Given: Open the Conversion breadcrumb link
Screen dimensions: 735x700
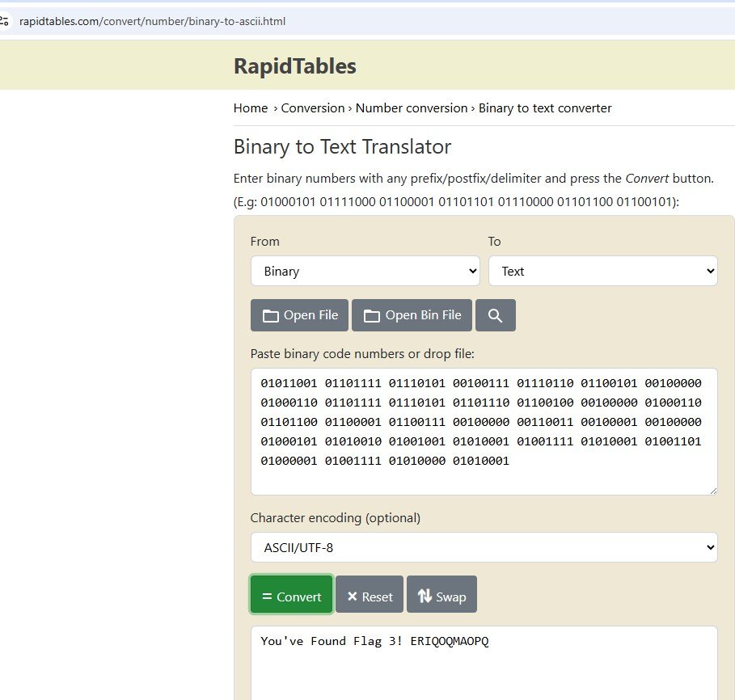Looking at the screenshot, I should click(x=312, y=108).
